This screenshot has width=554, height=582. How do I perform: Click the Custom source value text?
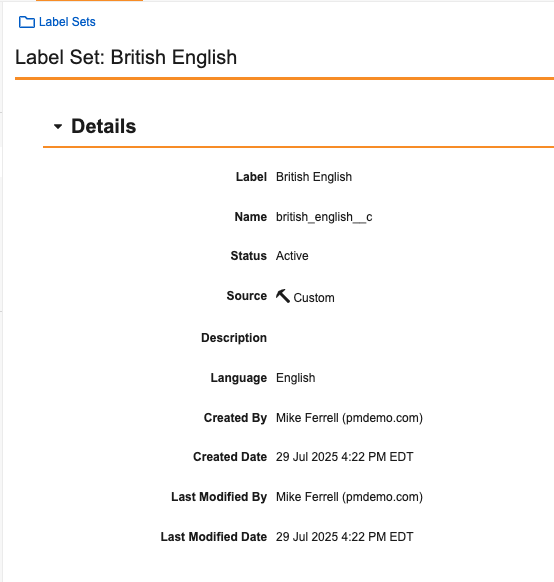pyautogui.click(x=314, y=298)
